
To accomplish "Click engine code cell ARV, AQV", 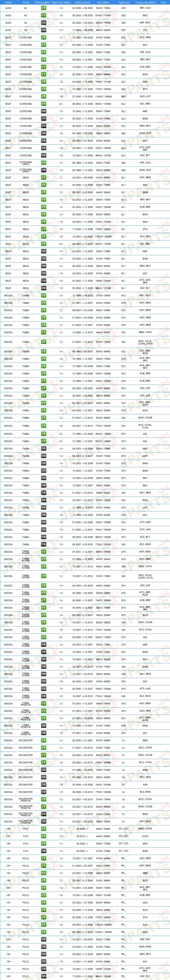I will click(x=145, y=296).
